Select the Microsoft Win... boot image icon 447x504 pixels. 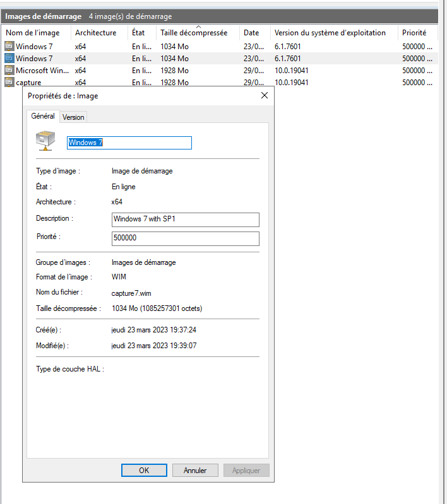9,71
